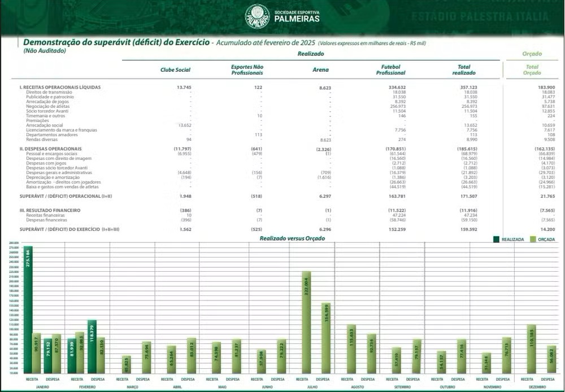Click the 'Orçado' section header above the last column

(x=532, y=54)
